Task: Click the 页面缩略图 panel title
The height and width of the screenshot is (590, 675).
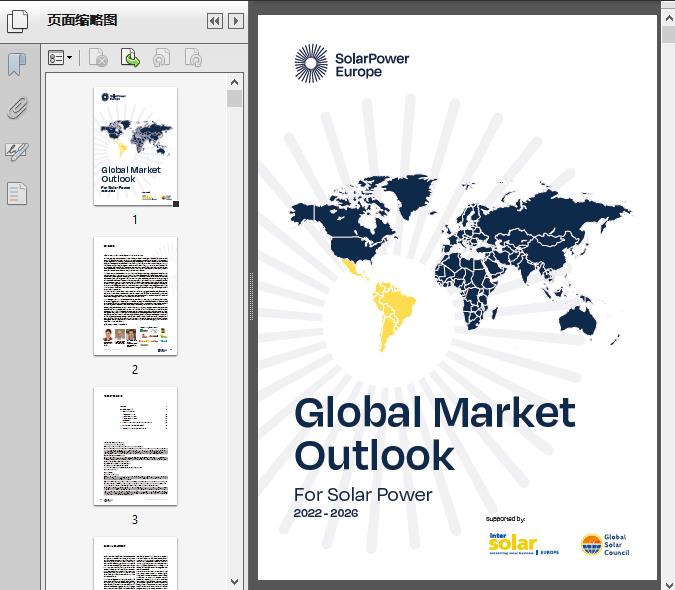Action: point(82,20)
